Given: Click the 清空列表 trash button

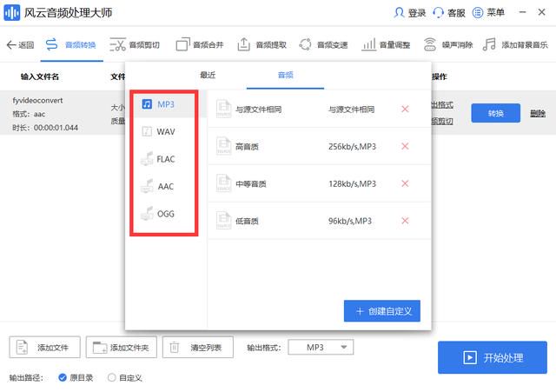Looking at the screenshot, I should tap(198, 348).
